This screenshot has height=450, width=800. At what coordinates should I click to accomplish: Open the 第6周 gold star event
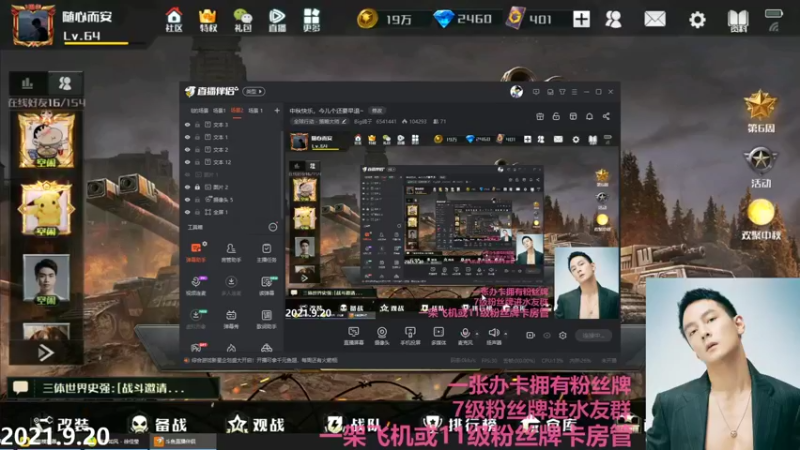760,111
